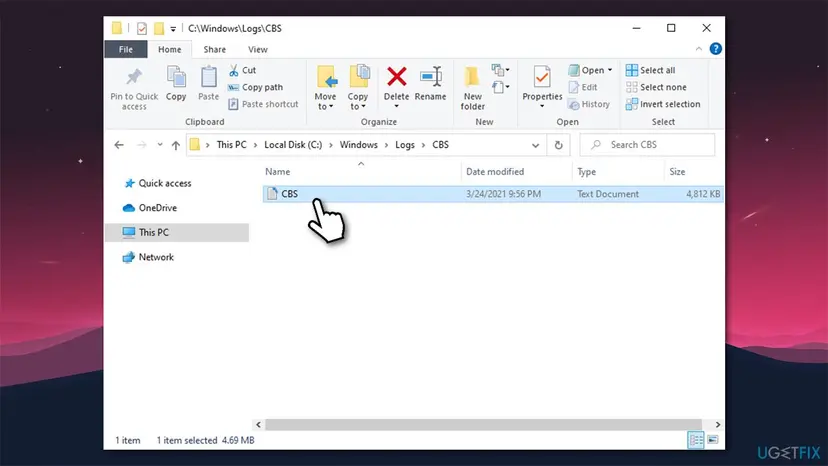828x466 pixels.
Task: Click scrollbar left arrow
Action: pyautogui.click(x=258, y=425)
